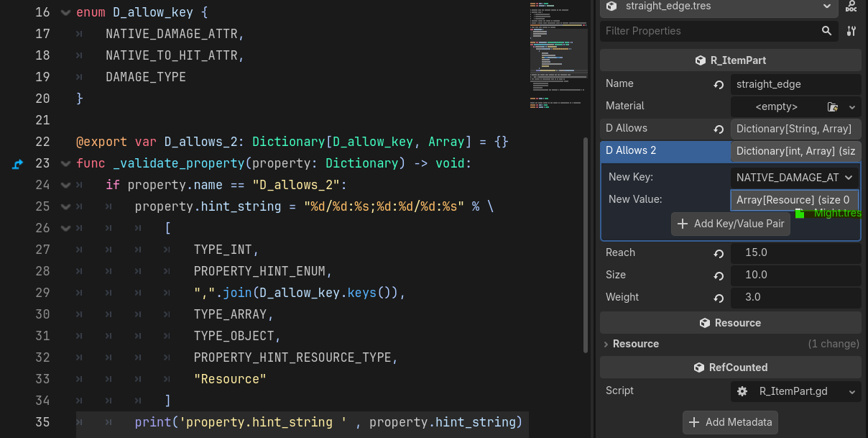Revert the Reach value to default

click(x=719, y=253)
